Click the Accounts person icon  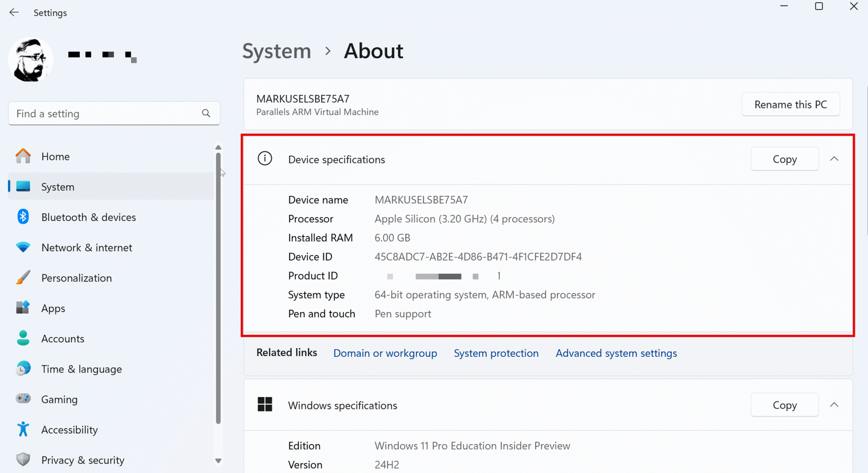(x=23, y=338)
